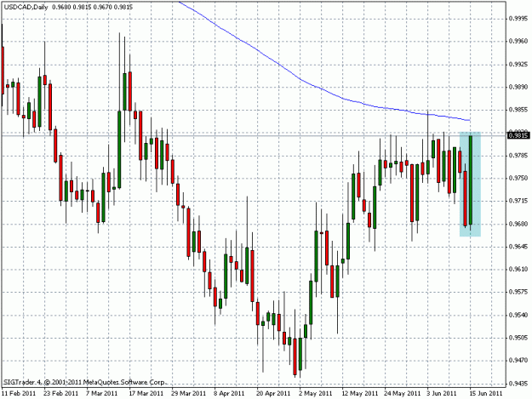Click the 0.9890 price axis label
The width and height of the screenshot is (532, 399).
[519, 87]
